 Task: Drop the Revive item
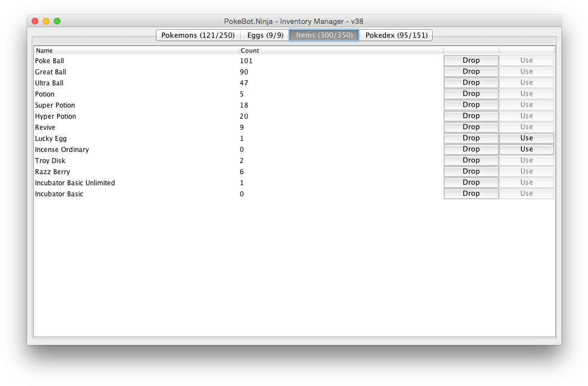pyautogui.click(x=471, y=127)
